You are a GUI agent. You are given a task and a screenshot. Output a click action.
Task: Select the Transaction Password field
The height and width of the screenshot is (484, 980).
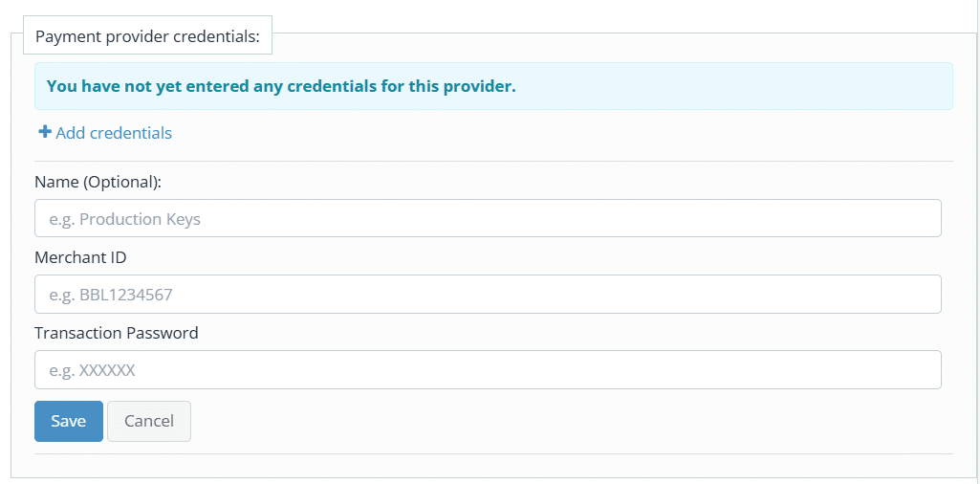tap(488, 369)
